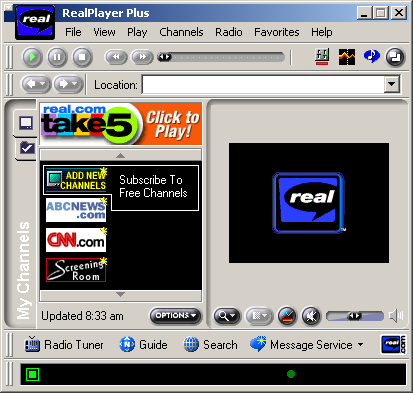Toggle the checkmark channels side tab
The image size is (413, 393).
click(x=27, y=148)
